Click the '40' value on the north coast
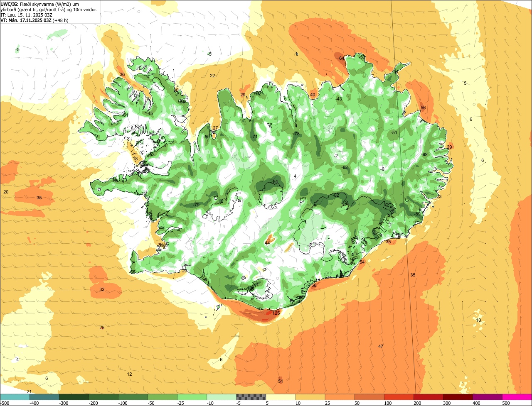Image resolution: width=532 pixels, height=406 pixels. (x=313, y=95)
